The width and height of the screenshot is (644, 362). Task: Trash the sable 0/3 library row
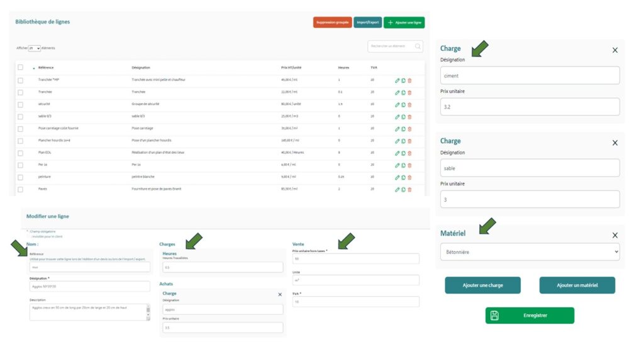[x=409, y=117]
